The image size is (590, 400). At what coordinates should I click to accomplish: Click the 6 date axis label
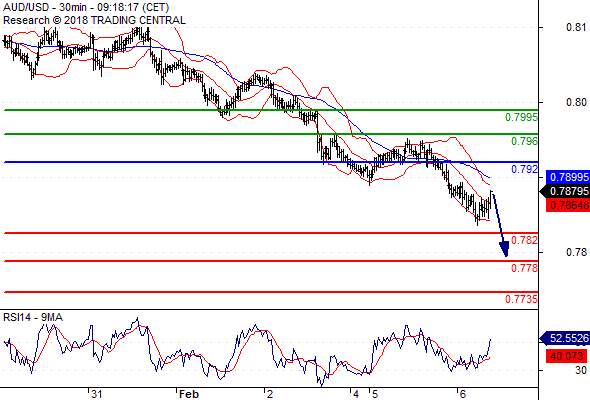(463, 394)
